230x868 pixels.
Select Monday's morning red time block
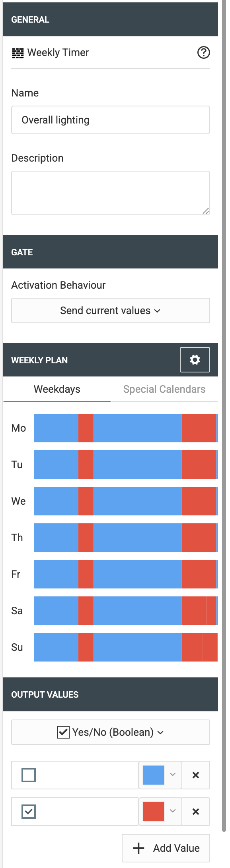pos(86,428)
